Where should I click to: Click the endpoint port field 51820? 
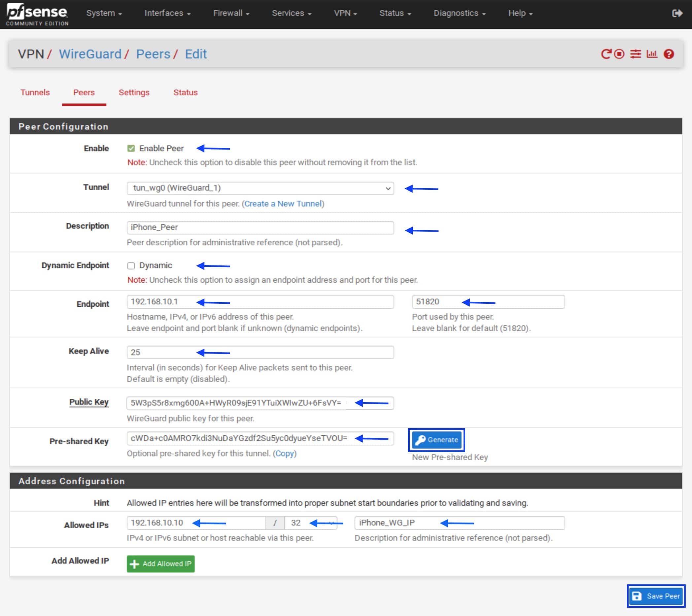[x=488, y=302]
